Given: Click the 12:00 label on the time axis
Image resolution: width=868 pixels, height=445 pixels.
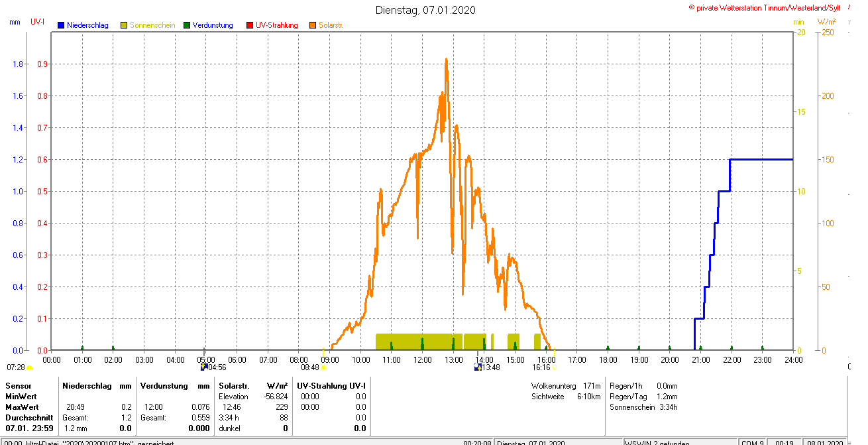Looking at the screenshot, I should (422, 359).
